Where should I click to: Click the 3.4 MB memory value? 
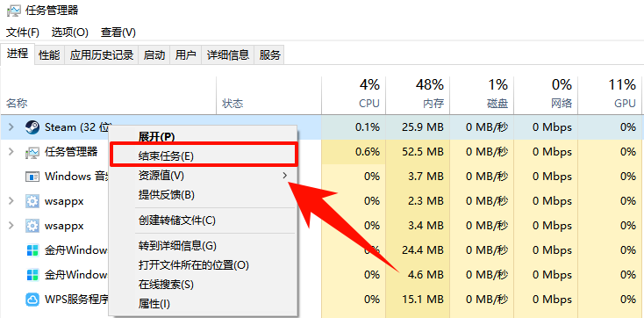point(425,226)
